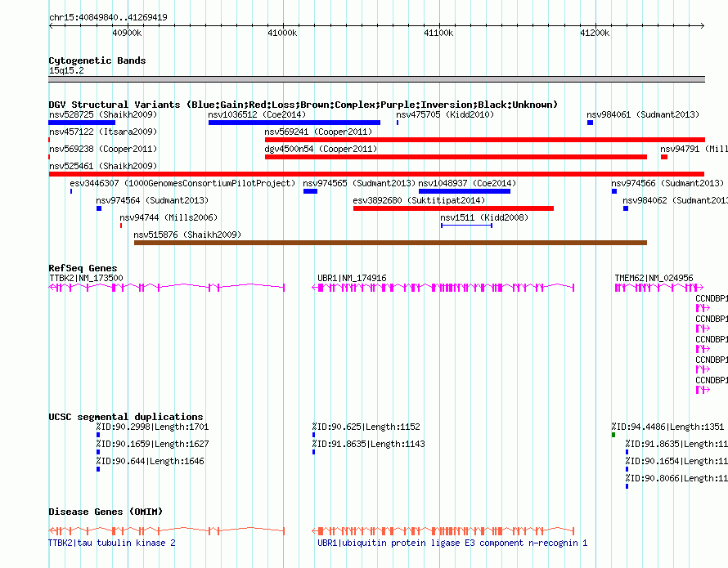Click the %ID:94.4486|Length:1351 duplication label
The height and width of the screenshot is (568, 728).
click(x=667, y=427)
